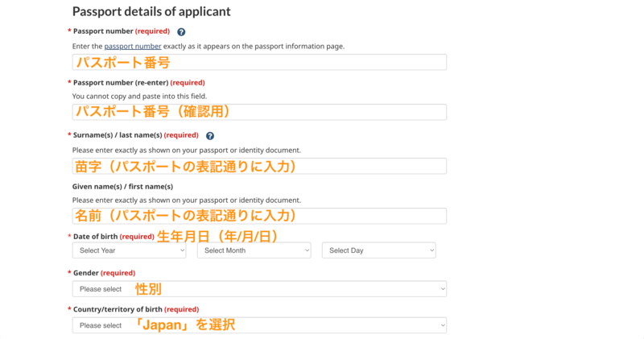Image resolution: width=644 pixels, height=339 pixels.
Task: Click the 'Date of birth' label text
Action: (95, 237)
